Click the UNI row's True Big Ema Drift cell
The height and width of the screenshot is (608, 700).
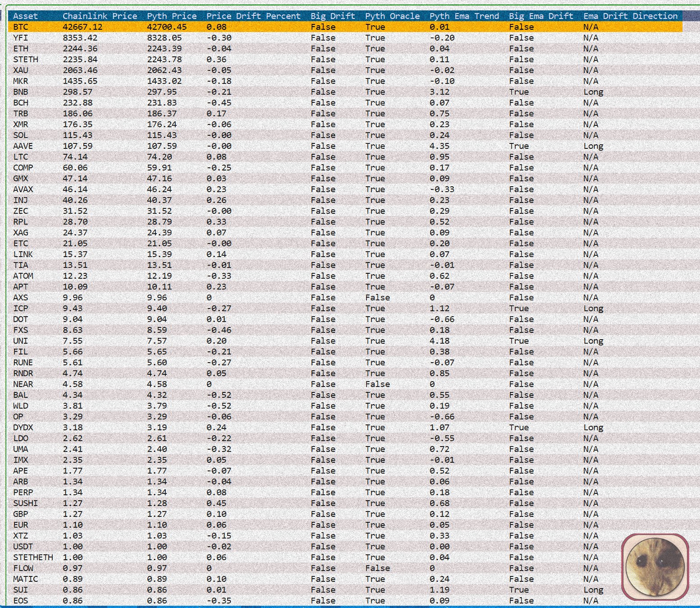(x=519, y=341)
